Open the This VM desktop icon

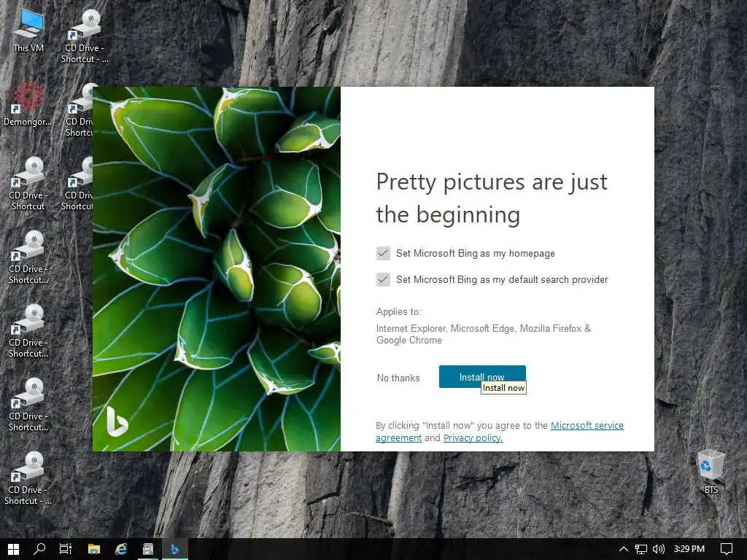(x=28, y=31)
